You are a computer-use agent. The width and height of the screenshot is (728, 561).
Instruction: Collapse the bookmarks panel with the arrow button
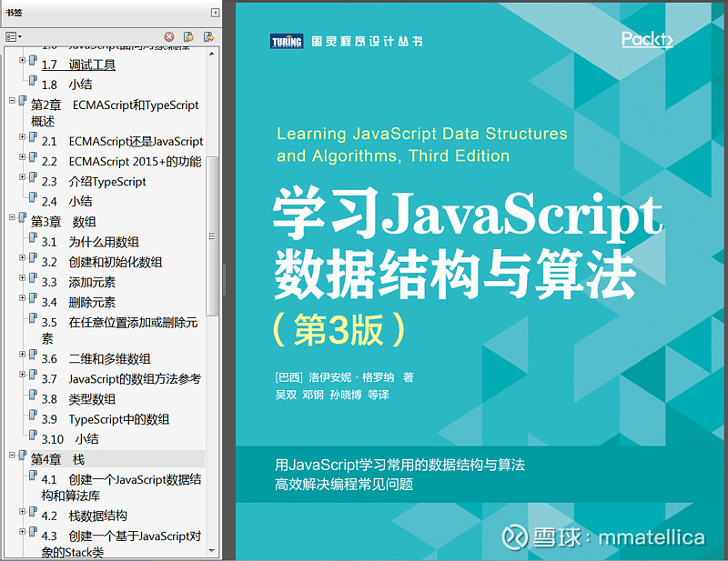(x=215, y=13)
